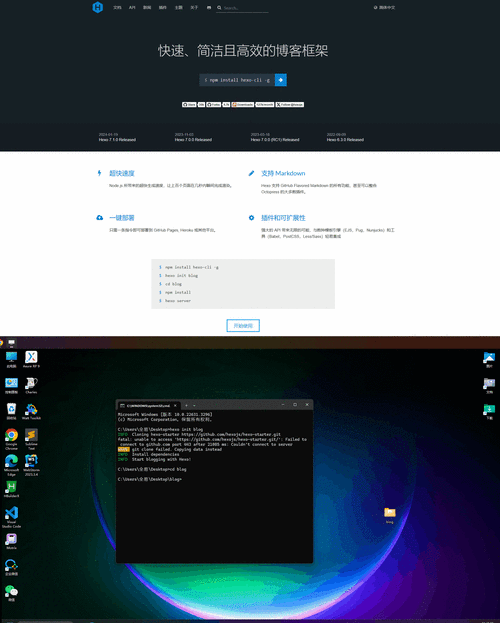Select the 图片 pictures folder icon
Viewport: 500px width, 623px height.
click(x=489, y=360)
